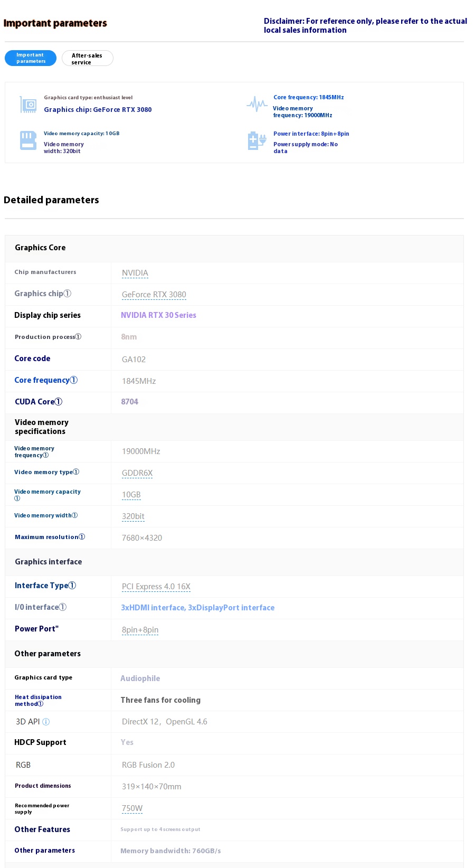475x868 pixels.
Task: Click info marker next to Graphics chip label
Action: (x=67, y=294)
